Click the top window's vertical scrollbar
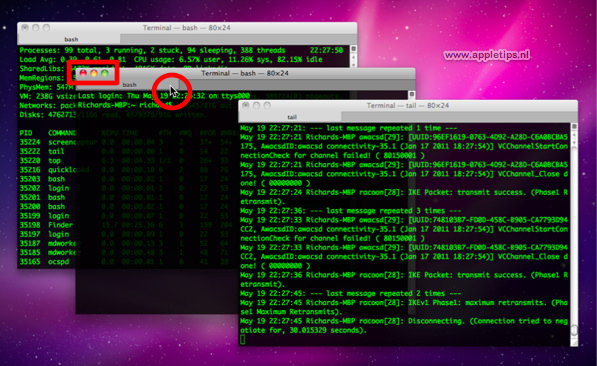 pos(353,59)
